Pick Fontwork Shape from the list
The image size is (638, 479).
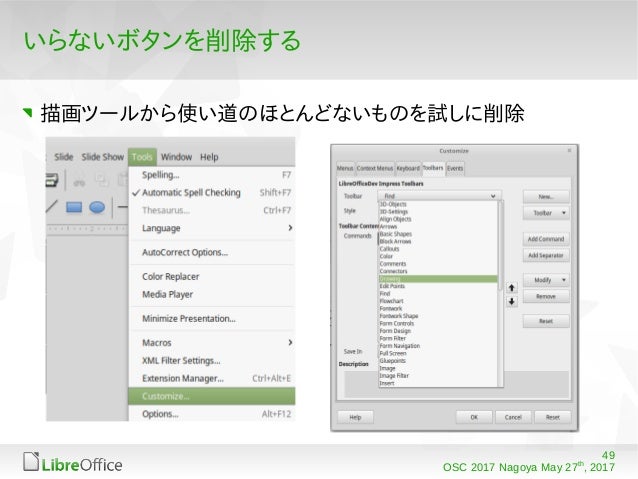[x=438, y=316]
